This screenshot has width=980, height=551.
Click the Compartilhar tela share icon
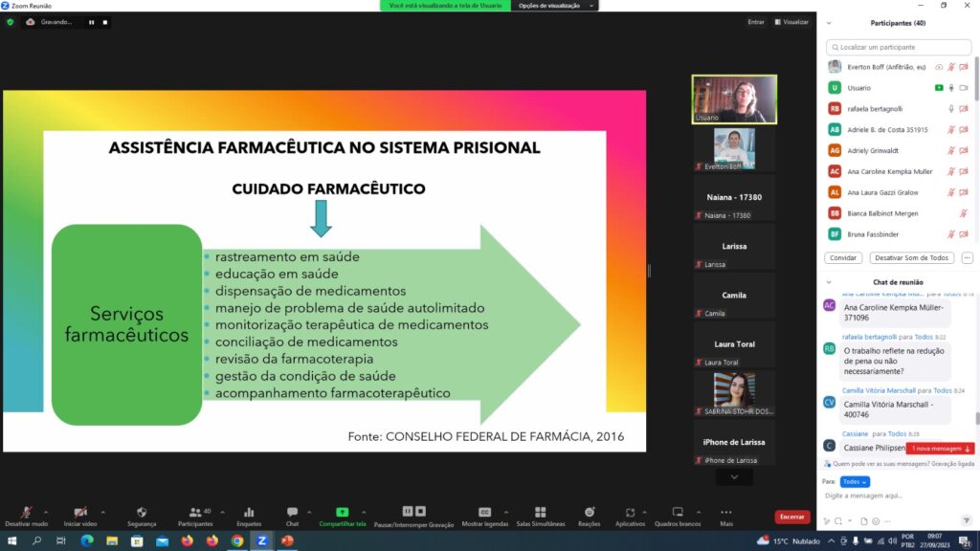[x=342, y=512]
